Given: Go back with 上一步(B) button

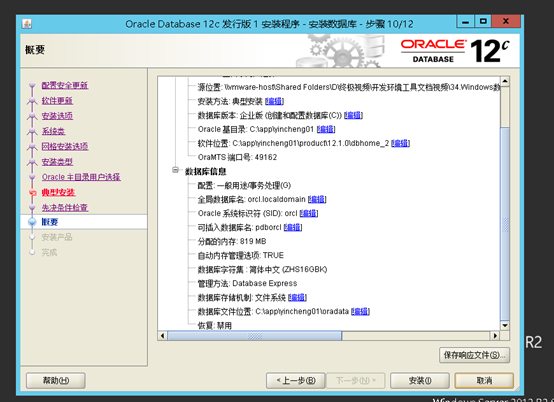Looking at the screenshot, I should coord(295,380).
